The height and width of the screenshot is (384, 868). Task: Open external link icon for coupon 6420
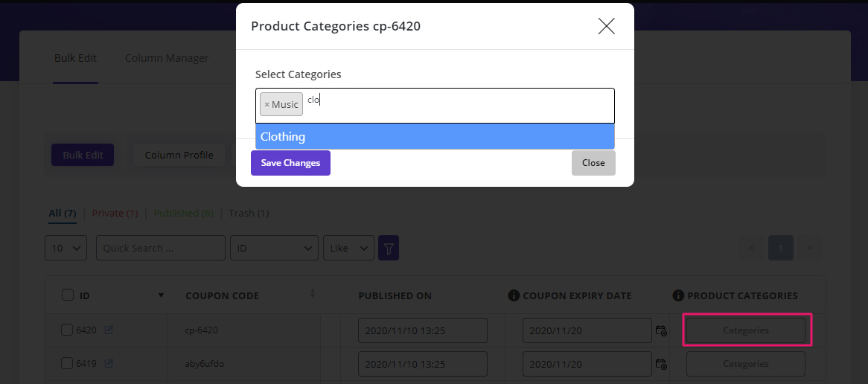109,330
